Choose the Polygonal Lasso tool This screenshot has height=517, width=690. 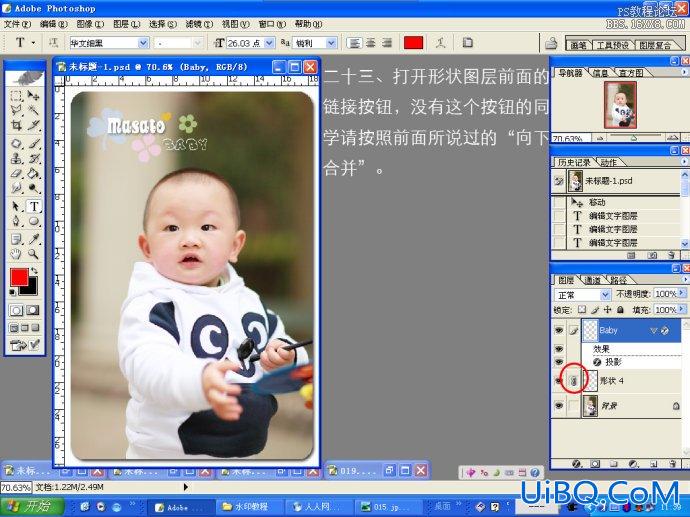[16, 110]
